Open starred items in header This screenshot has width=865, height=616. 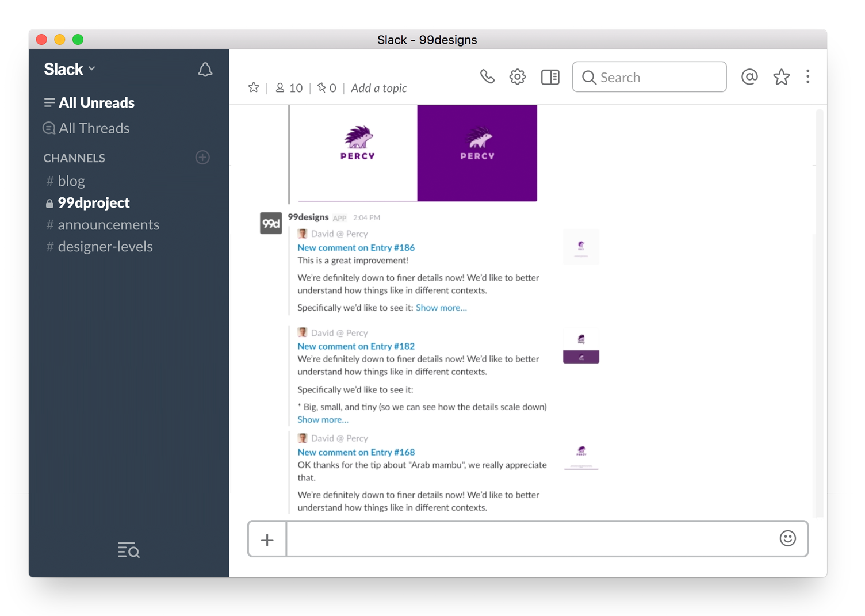point(781,76)
